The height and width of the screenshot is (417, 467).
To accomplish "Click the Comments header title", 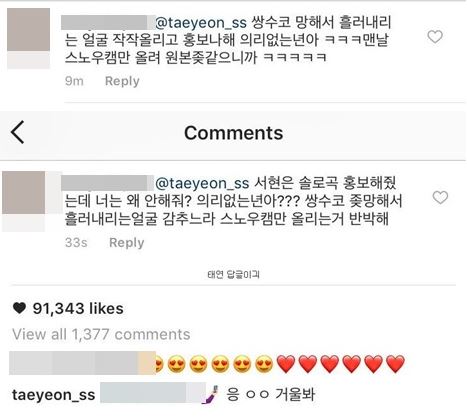I will [234, 133].
